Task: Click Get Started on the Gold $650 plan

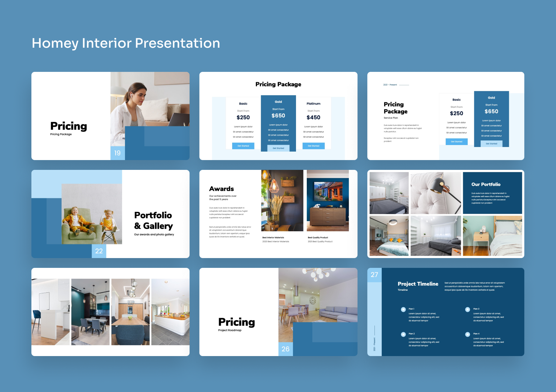Action: coord(278,148)
